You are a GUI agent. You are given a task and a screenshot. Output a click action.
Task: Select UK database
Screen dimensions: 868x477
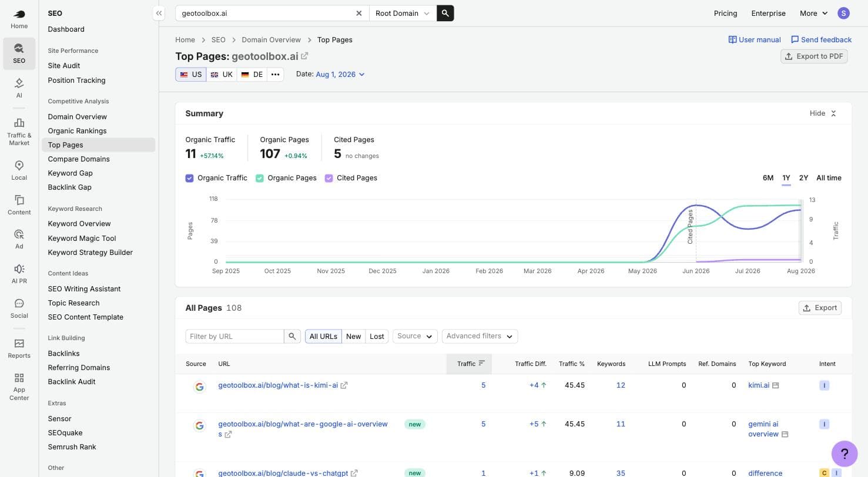pos(222,75)
